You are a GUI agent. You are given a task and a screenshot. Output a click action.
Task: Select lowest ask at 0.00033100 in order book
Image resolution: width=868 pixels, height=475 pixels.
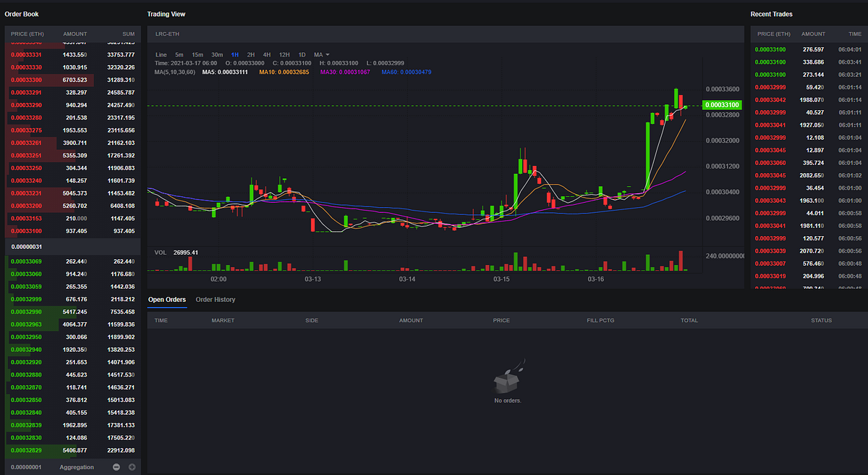(73, 231)
